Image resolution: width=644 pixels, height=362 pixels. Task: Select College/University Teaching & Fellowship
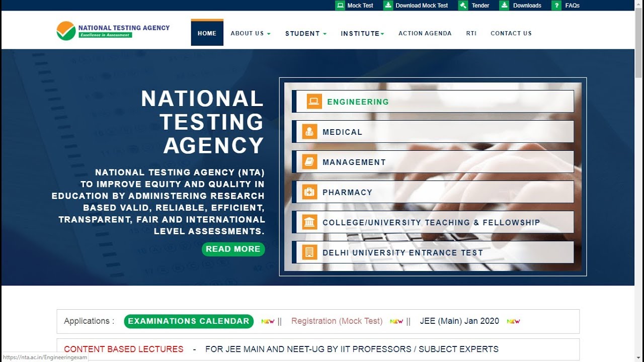click(433, 222)
